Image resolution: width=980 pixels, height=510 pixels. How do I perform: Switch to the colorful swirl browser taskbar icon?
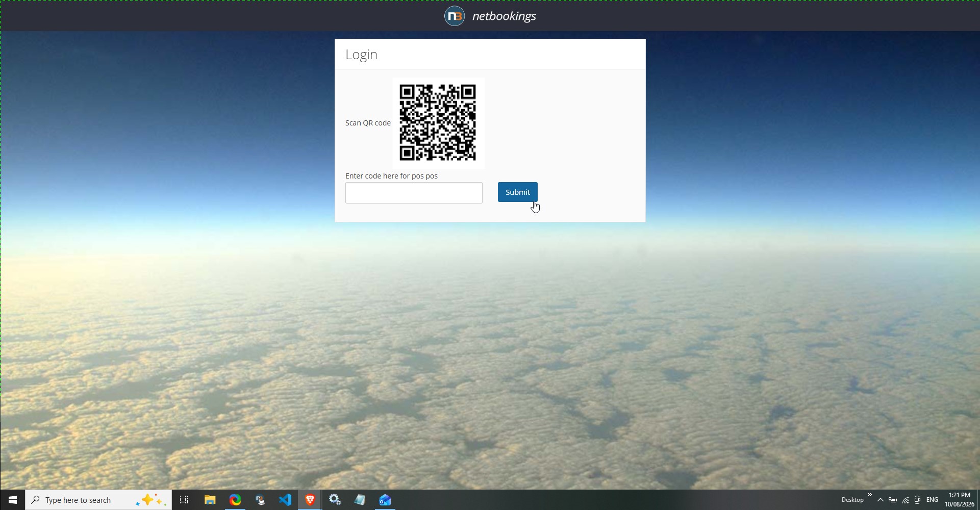(235, 500)
